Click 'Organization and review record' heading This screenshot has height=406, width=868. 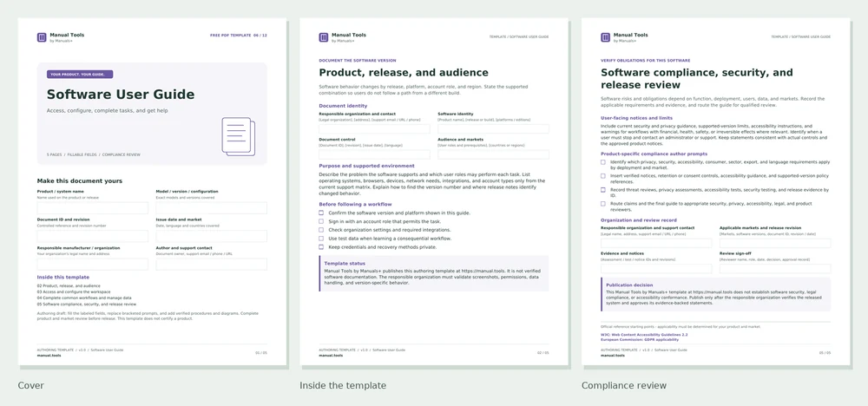[x=638, y=220]
